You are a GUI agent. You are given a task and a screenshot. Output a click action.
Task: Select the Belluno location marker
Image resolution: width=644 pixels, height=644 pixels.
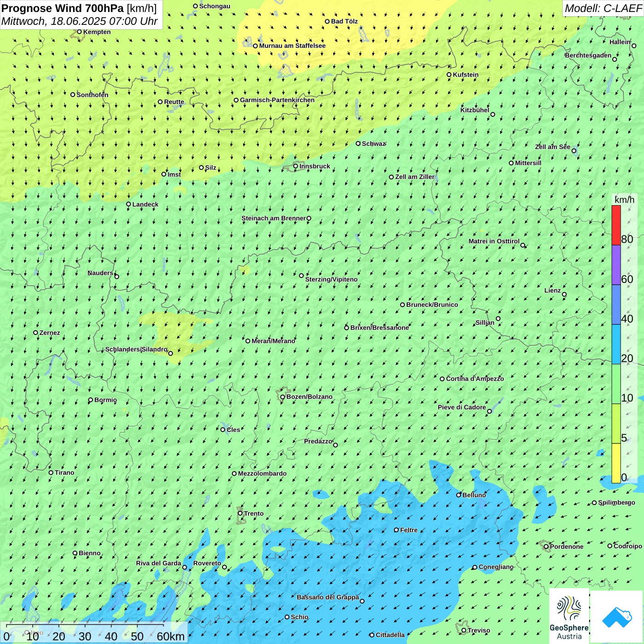pyautogui.click(x=459, y=495)
